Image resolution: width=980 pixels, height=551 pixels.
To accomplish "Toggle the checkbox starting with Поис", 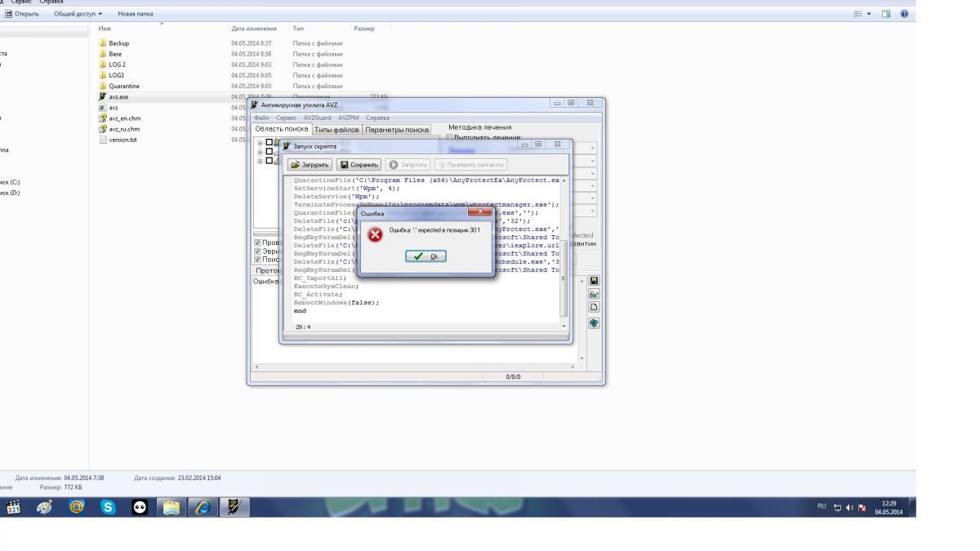I will point(258,260).
